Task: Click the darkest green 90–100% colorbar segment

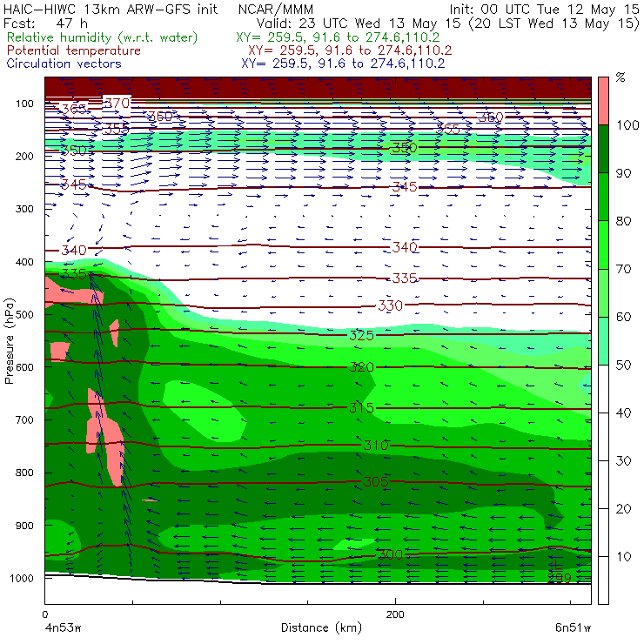Action: click(x=603, y=149)
